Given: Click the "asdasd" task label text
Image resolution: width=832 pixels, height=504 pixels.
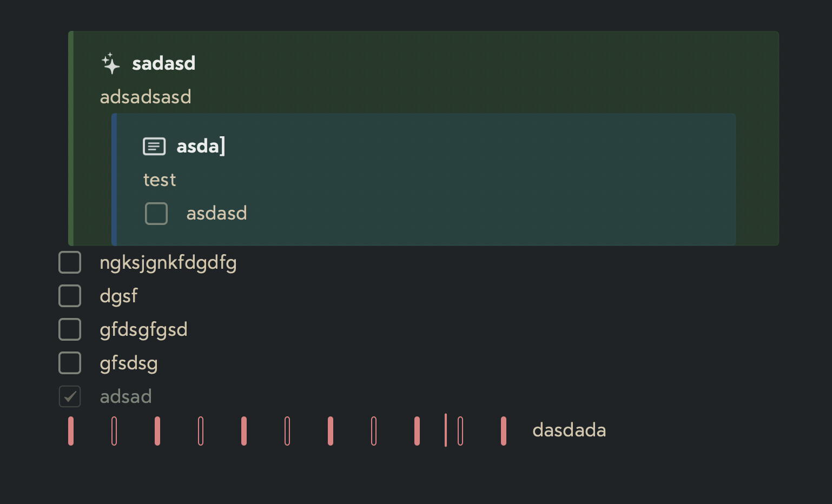Looking at the screenshot, I should point(216,213).
